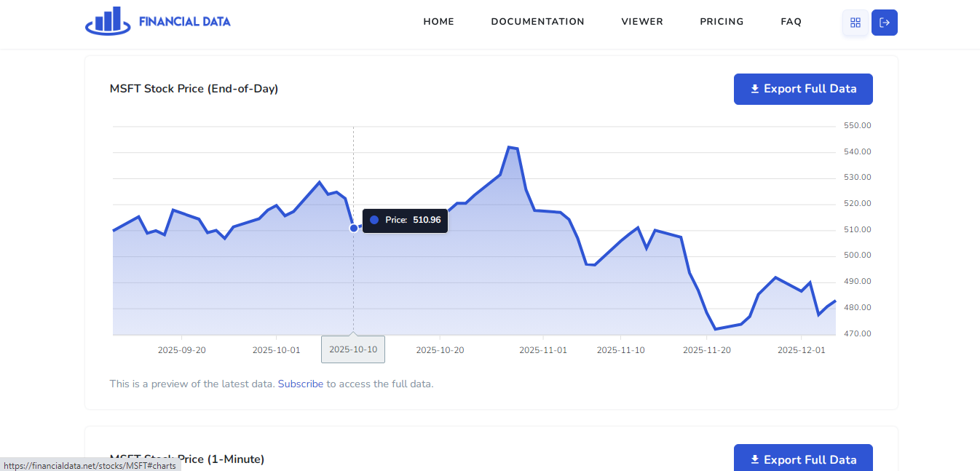Click the 530.00 price axis value
Viewport: 980px width, 471px height.
pyautogui.click(x=858, y=178)
